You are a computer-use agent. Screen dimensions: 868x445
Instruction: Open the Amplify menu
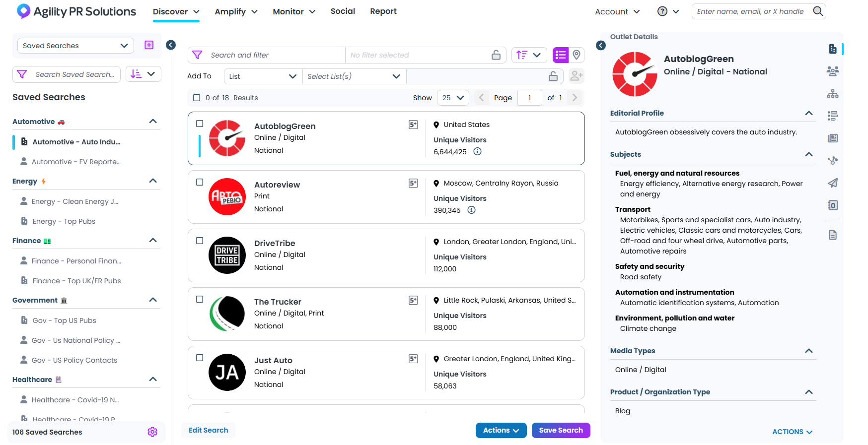tap(236, 11)
